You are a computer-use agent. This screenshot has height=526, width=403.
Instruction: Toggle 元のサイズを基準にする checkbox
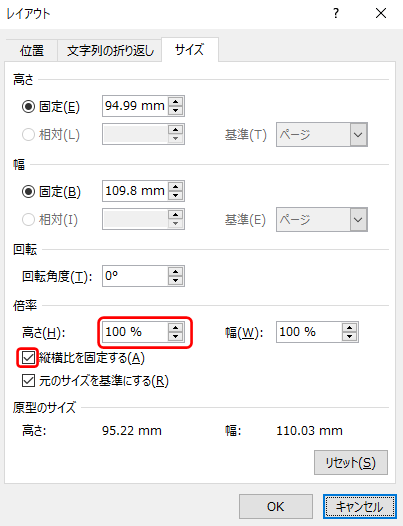click(x=28, y=381)
